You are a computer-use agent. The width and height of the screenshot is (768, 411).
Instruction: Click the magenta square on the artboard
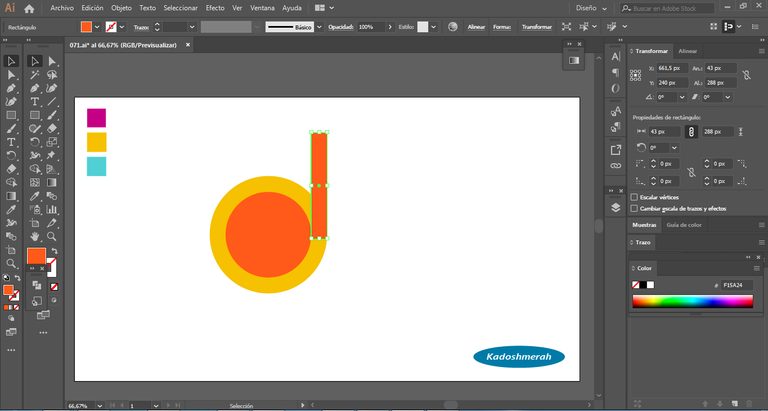pyautogui.click(x=96, y=118)
